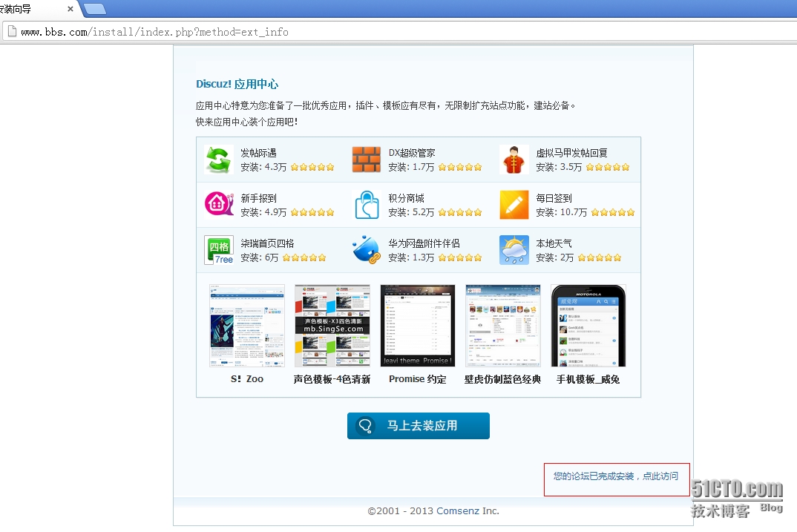This screenshot has width=797, height=532.
Task: Click the Discuz! 应用中心 heading
Action: pyautogui.click(x=237, y=84)
